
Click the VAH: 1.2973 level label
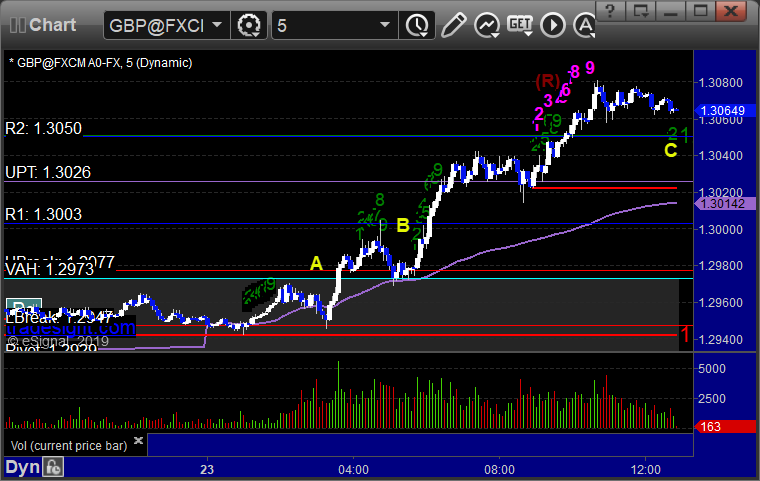coord(49,270)
